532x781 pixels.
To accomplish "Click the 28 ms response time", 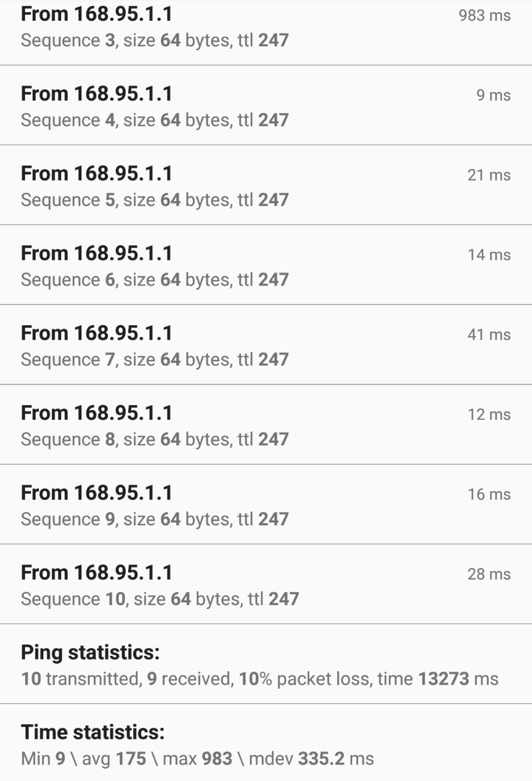I will (x=489, y=575).
